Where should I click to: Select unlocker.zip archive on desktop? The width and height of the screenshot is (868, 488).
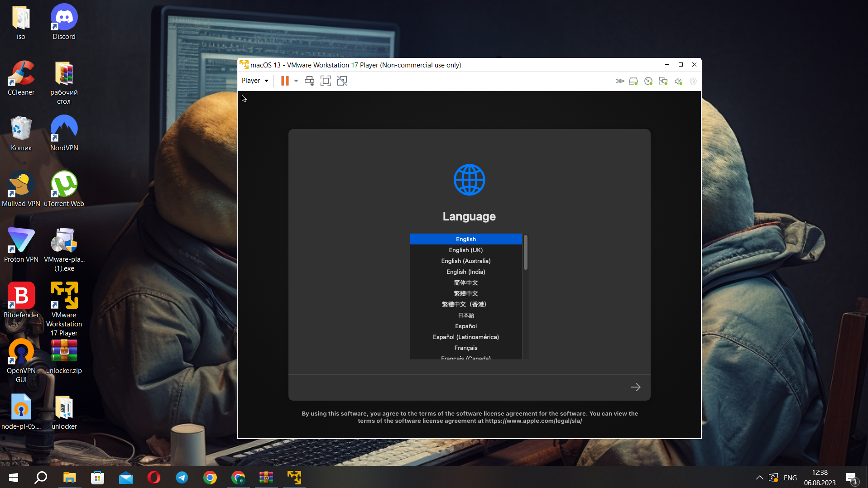pos(64,357)
